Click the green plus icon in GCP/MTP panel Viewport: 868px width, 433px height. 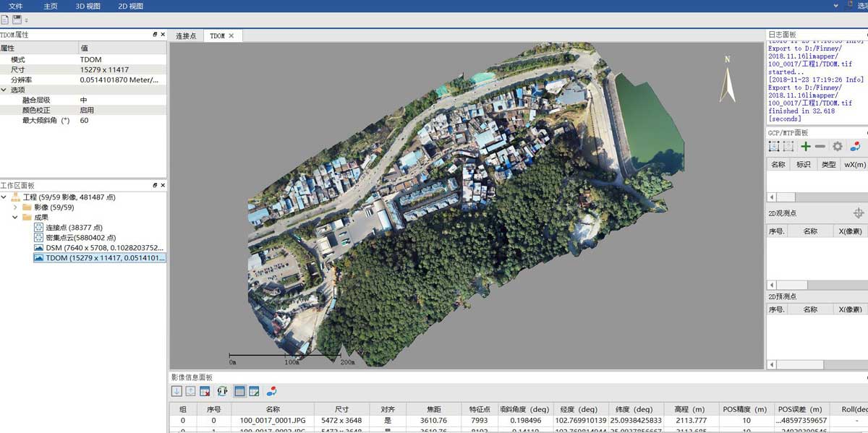805,147
